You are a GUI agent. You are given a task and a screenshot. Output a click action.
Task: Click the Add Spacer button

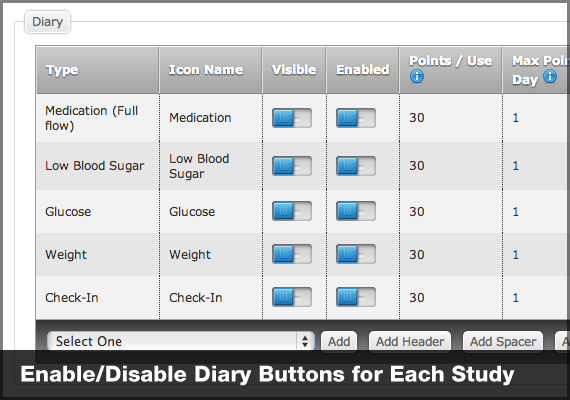tap(503, 341)
